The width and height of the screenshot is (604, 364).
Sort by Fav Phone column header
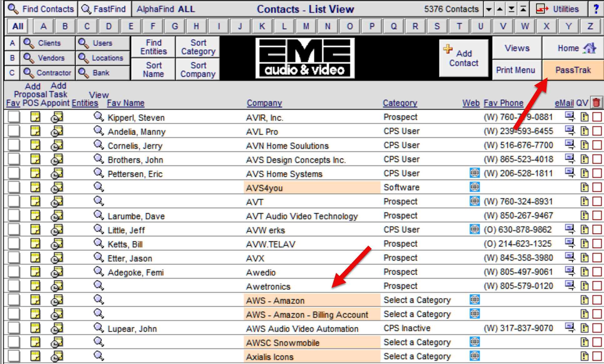pyautogui.click(x=504, y=103)
